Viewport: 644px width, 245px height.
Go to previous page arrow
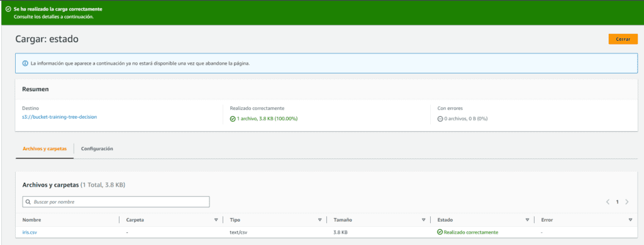608,202
